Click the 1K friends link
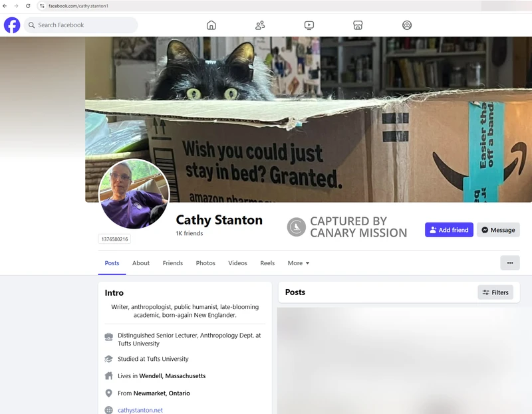Screen dimensions: 532x414 [190, 233]
